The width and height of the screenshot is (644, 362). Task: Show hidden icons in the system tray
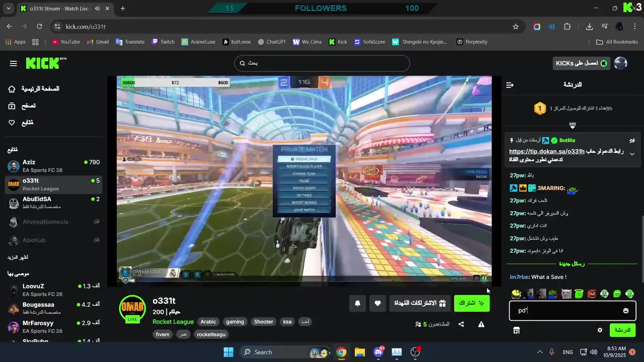(540, 352)
